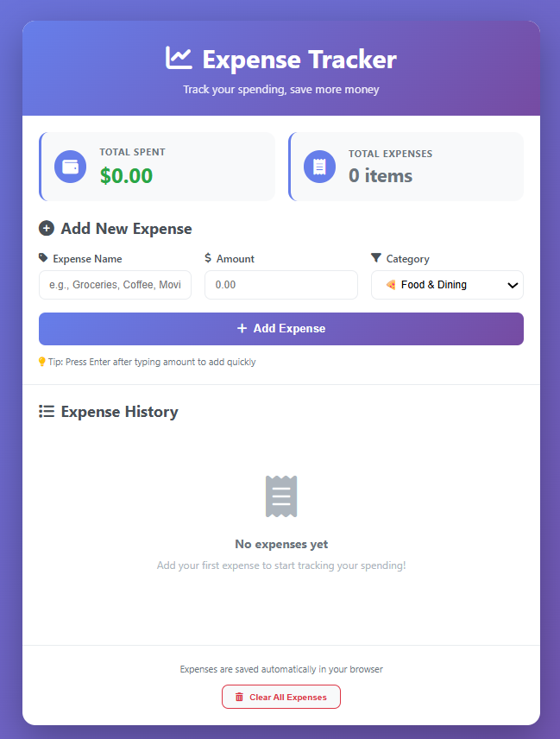Click the tag icon next to Expense Name
560x739 pixels.
[43, 258]
